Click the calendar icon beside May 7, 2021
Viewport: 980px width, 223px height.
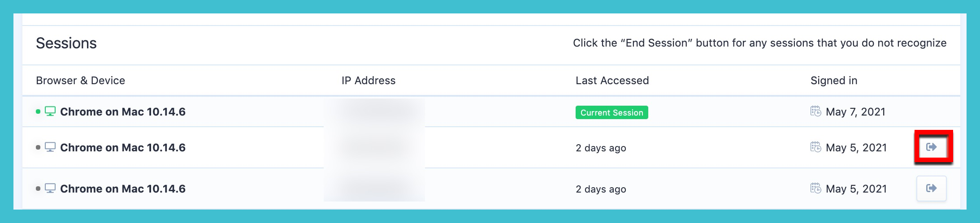click(x=816, y=111)
